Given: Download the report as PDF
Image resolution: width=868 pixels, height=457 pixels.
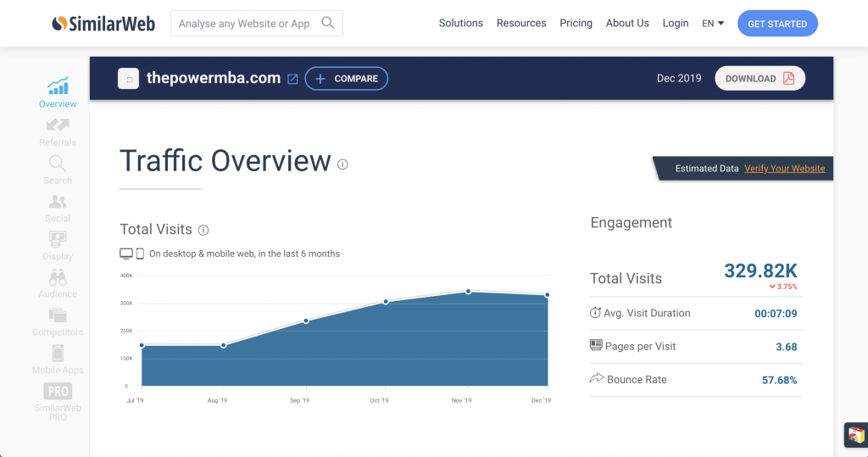Looking at the screenshot, I should pyautogui.click(x=759, y=79).
